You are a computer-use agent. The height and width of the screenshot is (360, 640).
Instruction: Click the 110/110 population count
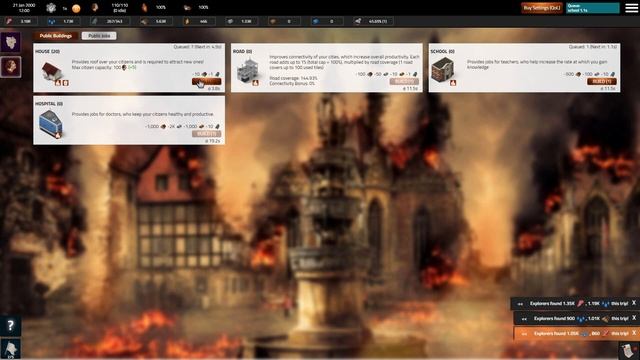(x=120, y=5)
